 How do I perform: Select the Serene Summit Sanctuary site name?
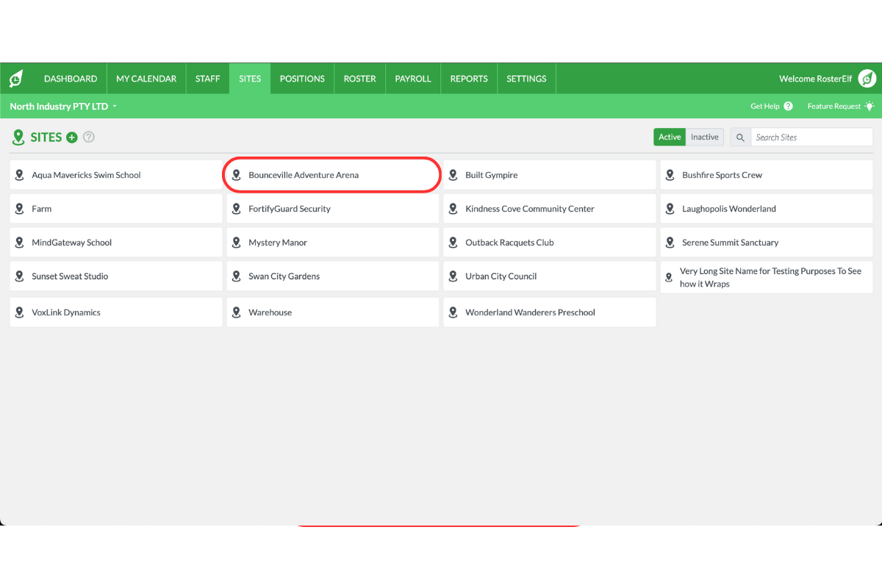(730, 243)
